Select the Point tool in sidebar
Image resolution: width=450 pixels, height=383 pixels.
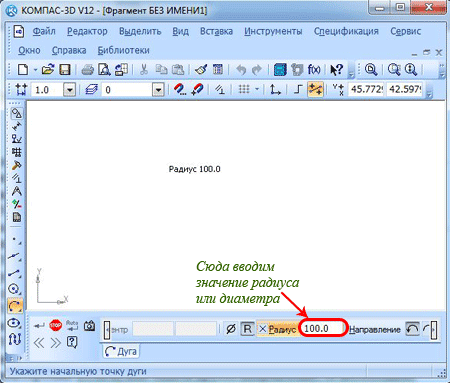15,239
